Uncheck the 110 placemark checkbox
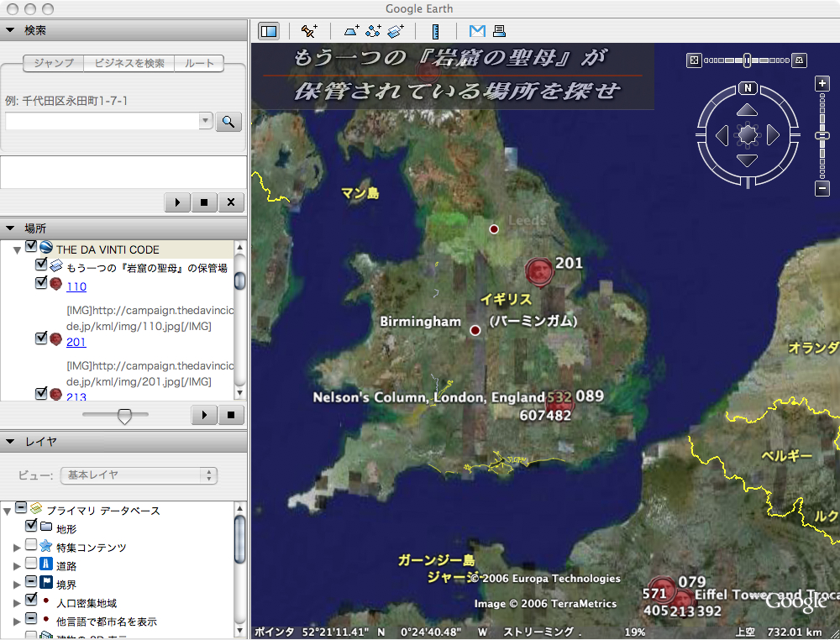This screenshot has height=640, width=840. tap(41, 283)
